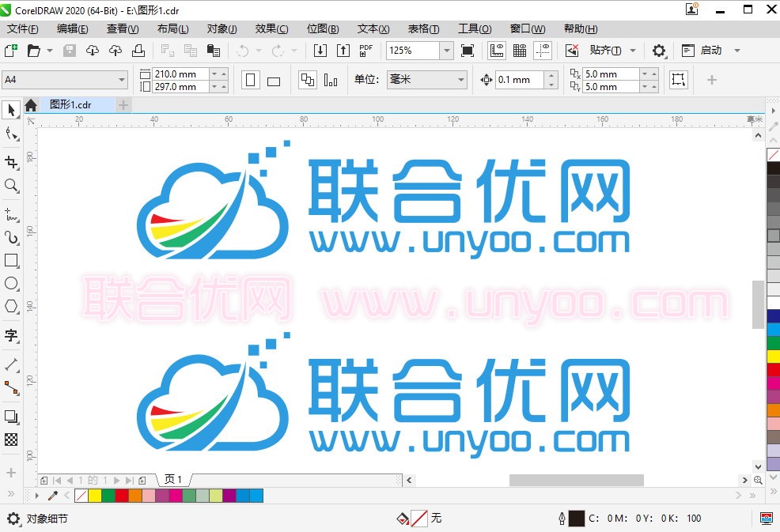Select the Rectangle tool
This screenshot has width=780, height=532.
tap(11, 261)
